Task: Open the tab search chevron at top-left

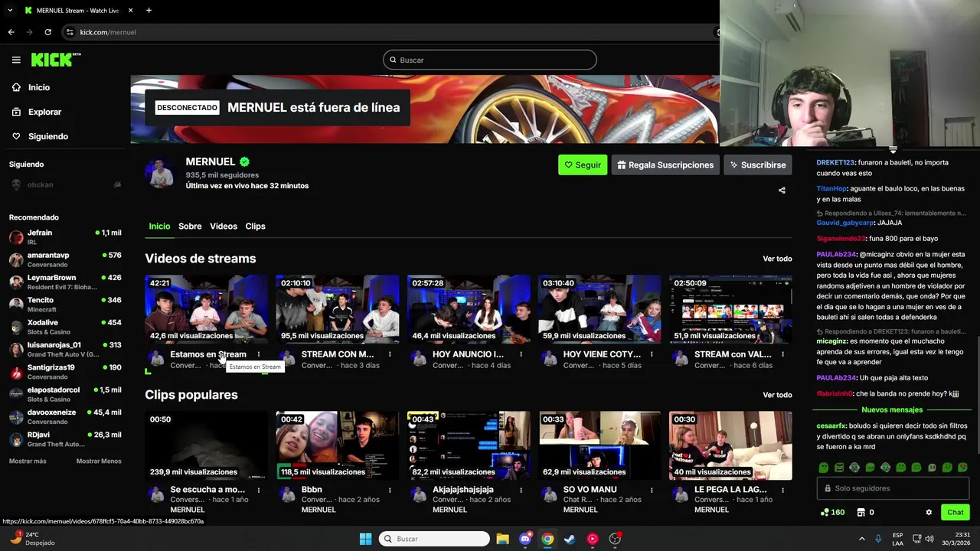Action: pos(10,10)
